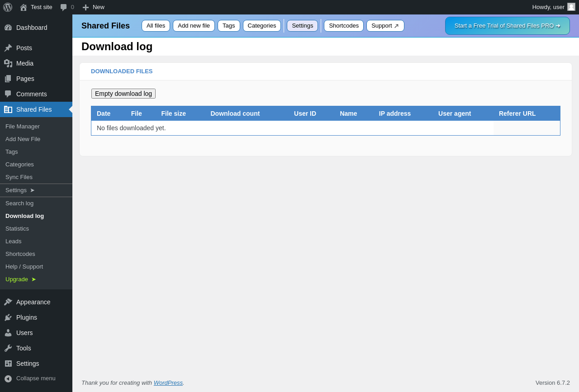579x392 pixels.
Task: Click the Posts pushpin icon
Action: (8, 48)
